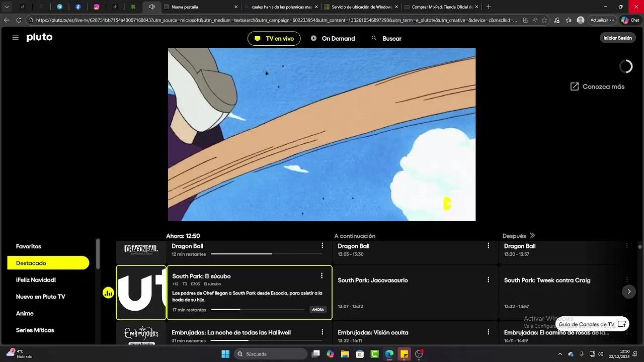Click Iniciar Sesión button
The image size is (644, 362).
point(617,38)
